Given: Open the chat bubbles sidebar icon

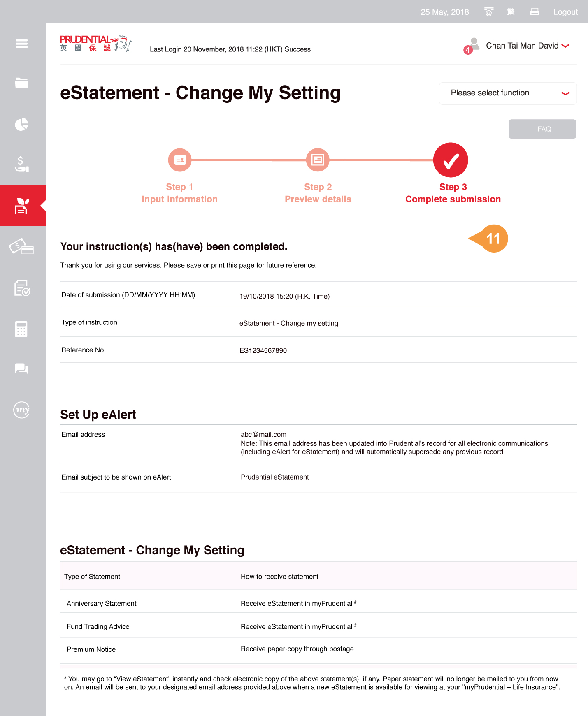Looking at the screenshot, I should coord(22,368).
